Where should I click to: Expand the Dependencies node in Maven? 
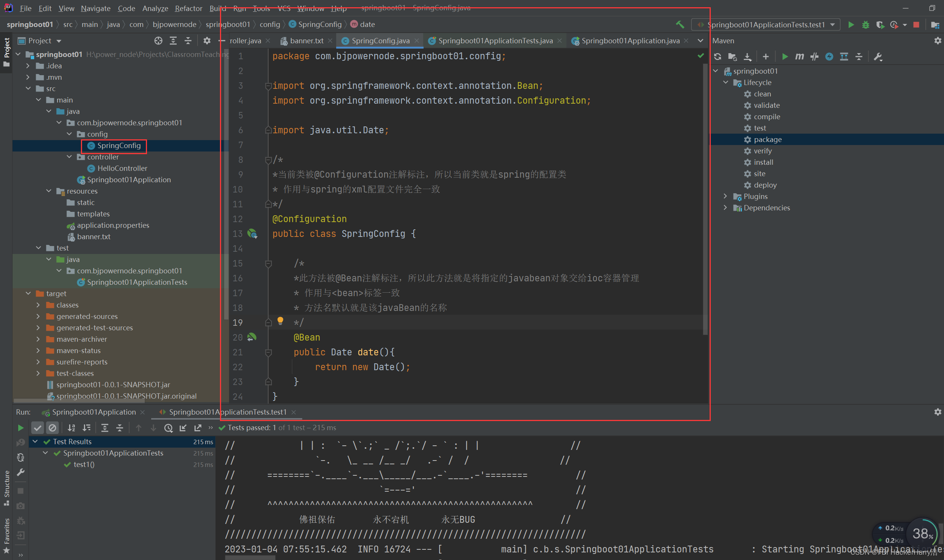pos(726,208)
